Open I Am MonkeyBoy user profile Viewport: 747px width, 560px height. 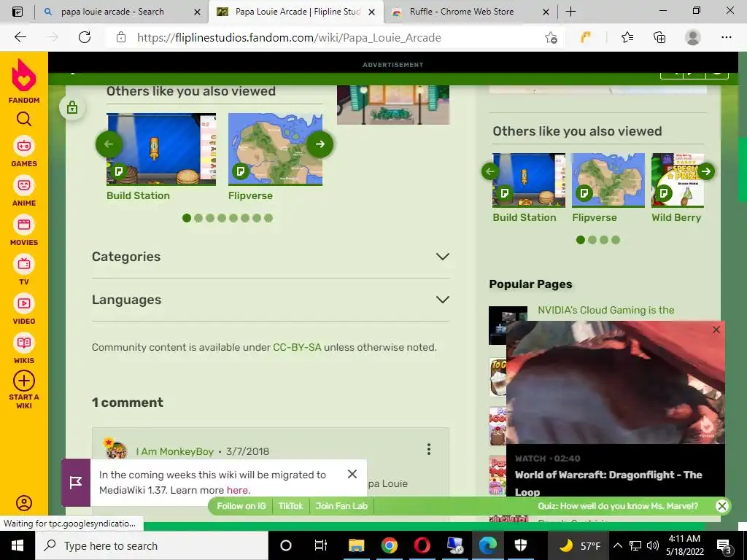click(x=174, y=451)
